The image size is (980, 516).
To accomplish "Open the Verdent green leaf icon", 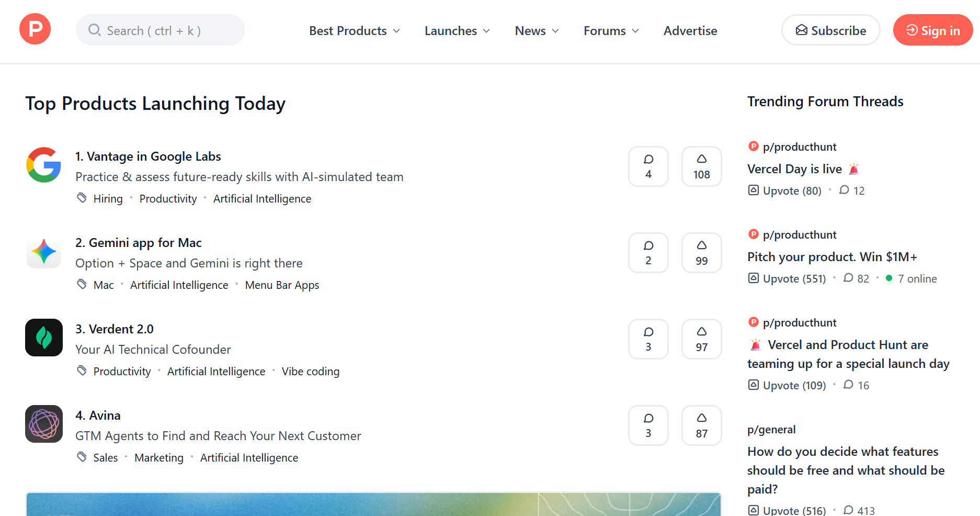I will [44, 338].
